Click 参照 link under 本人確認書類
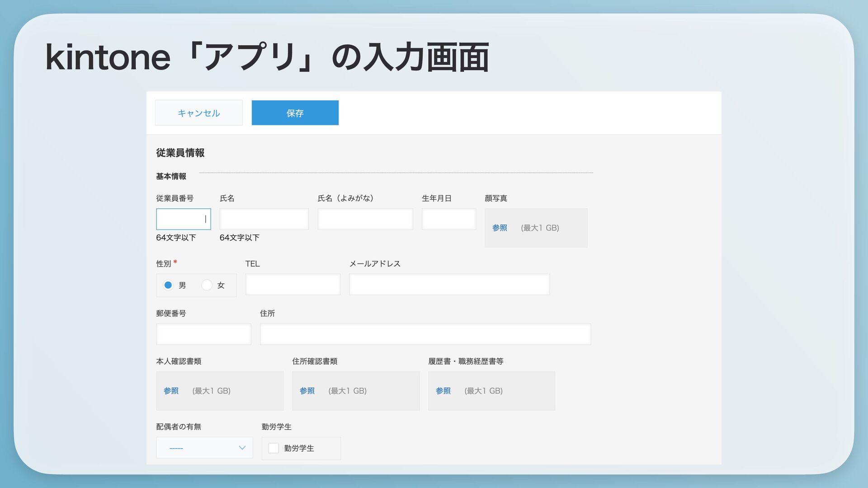This screenshot has width=868, height=488. pyautogui.click(x=171, y=391)
